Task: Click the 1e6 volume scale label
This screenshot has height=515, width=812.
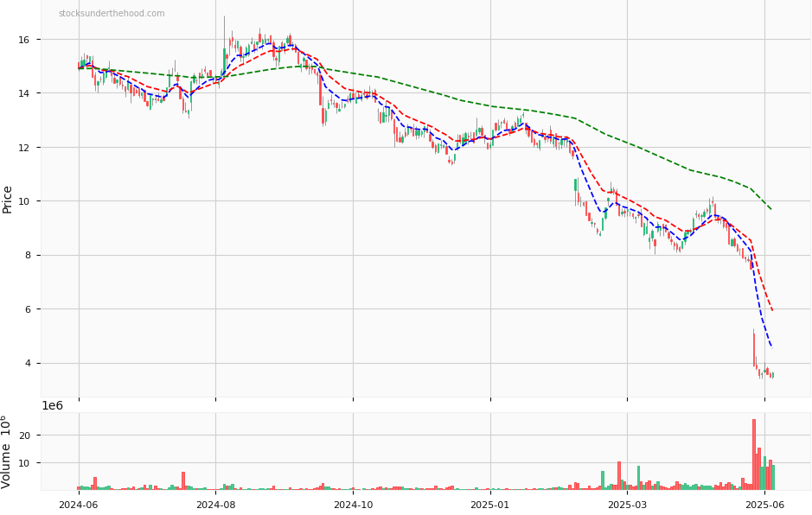Action: coord(53,405)
